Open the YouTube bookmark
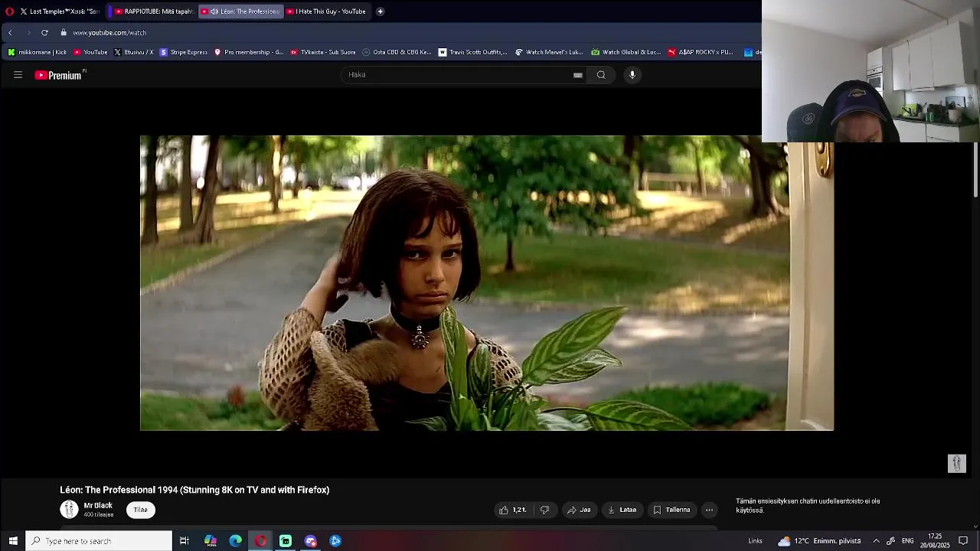The image size is (980, 551). (x=90, y=52)
